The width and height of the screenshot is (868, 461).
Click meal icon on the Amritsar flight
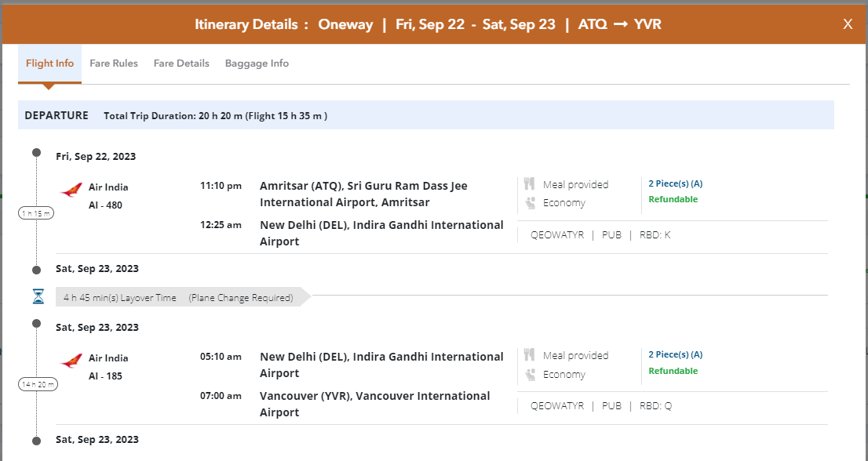tap(530, 184)
